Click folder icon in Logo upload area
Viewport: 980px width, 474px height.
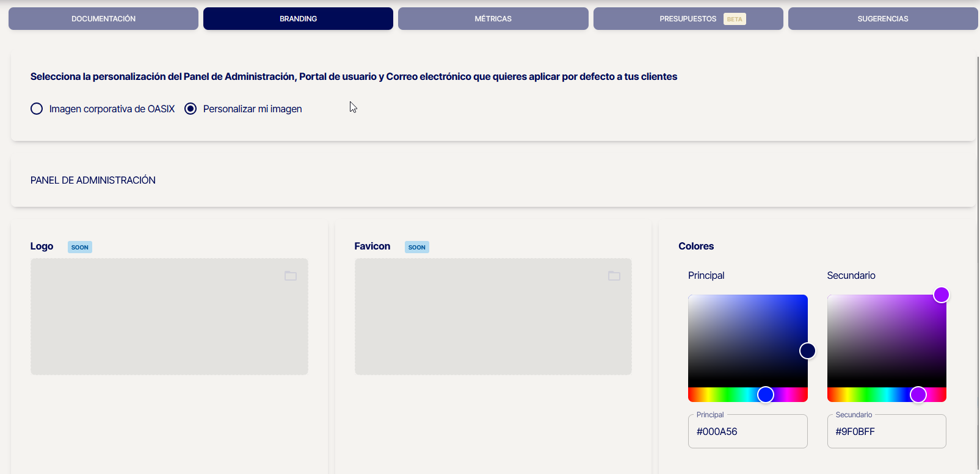coord(291,276)
